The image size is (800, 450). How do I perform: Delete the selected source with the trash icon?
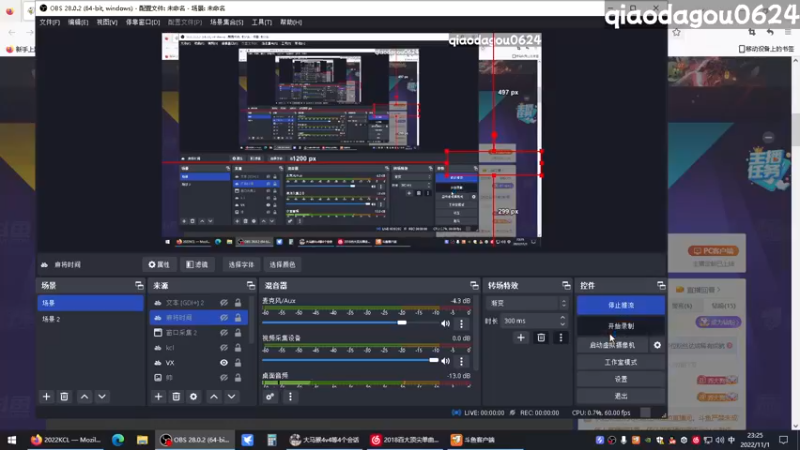coord(176,396)
